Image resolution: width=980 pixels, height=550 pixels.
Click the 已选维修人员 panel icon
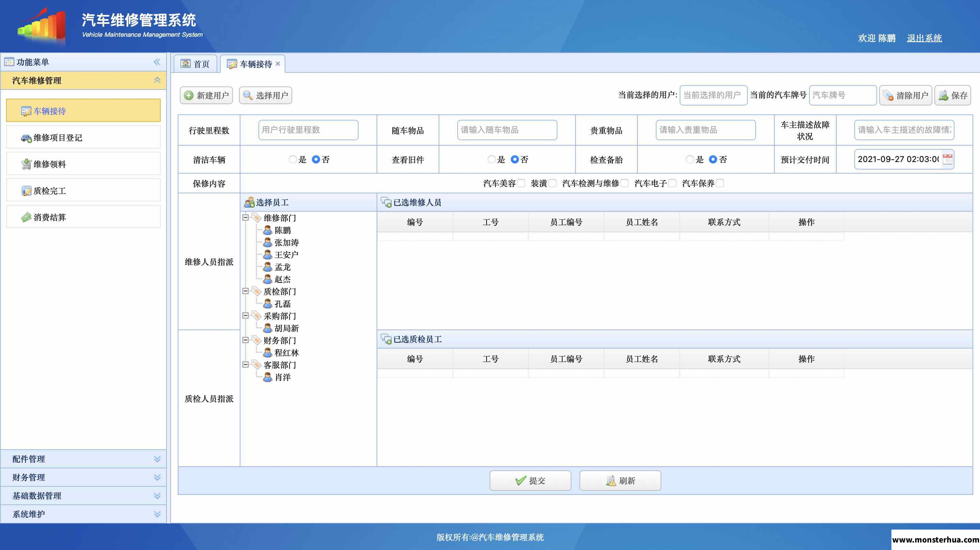(386, 203)
